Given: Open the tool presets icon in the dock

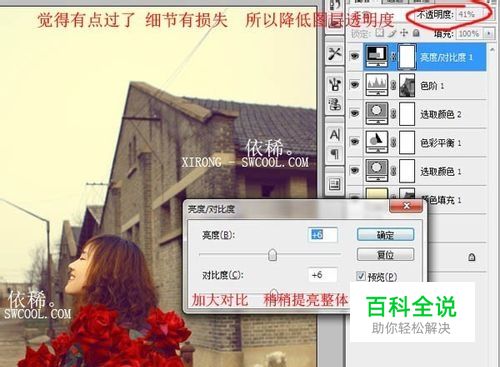Looking at the screenshot, I should click(x=335, y=53).
